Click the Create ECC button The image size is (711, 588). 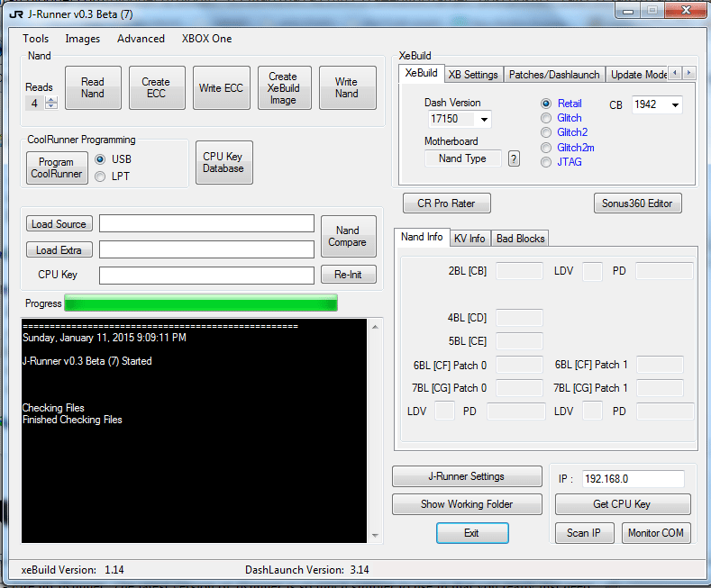tap(157, 88)
